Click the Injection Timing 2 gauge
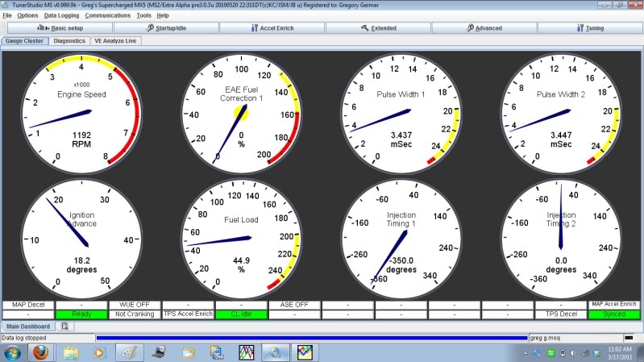This screenshot has height=362, width=644. point(561,239)
